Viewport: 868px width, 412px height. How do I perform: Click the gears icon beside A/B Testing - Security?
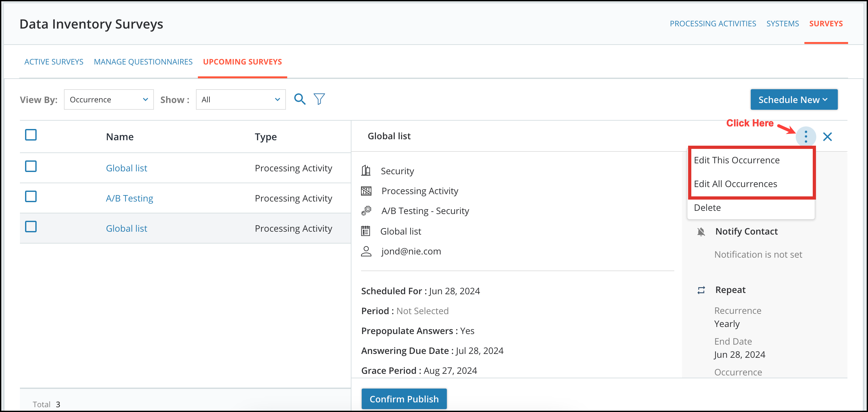[366, 211]
